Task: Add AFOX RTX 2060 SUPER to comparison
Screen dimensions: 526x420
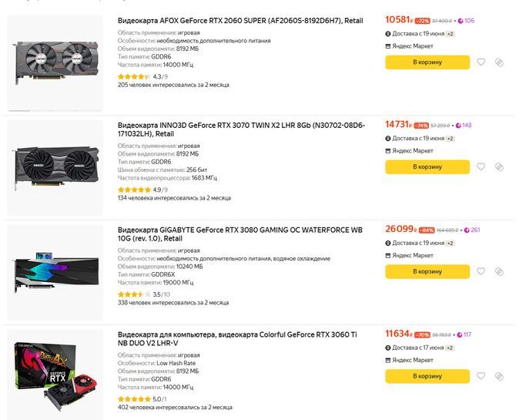Action: (499, 62)
